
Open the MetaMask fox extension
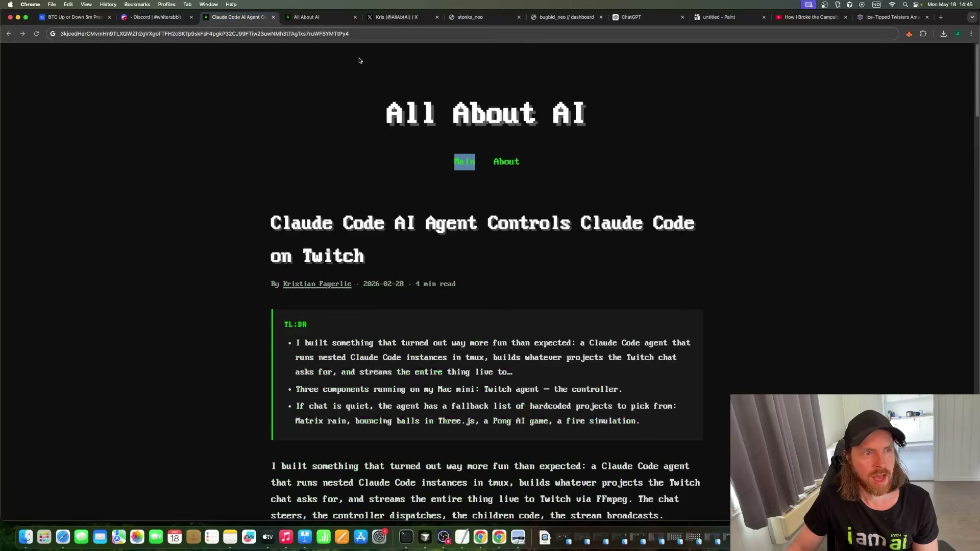click(909, 34)
